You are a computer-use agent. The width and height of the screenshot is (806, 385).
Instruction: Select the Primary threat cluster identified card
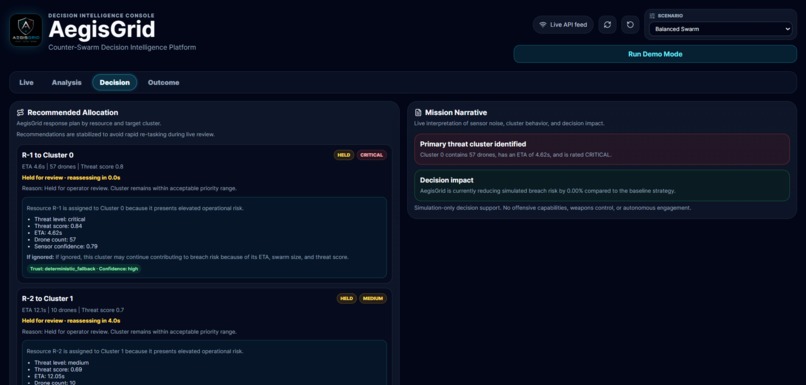[x=602, y=149]
